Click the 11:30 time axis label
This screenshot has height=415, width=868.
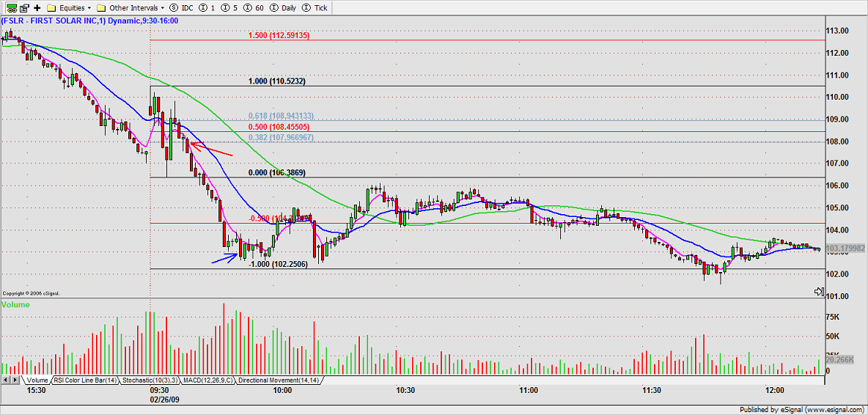[652, 391]
